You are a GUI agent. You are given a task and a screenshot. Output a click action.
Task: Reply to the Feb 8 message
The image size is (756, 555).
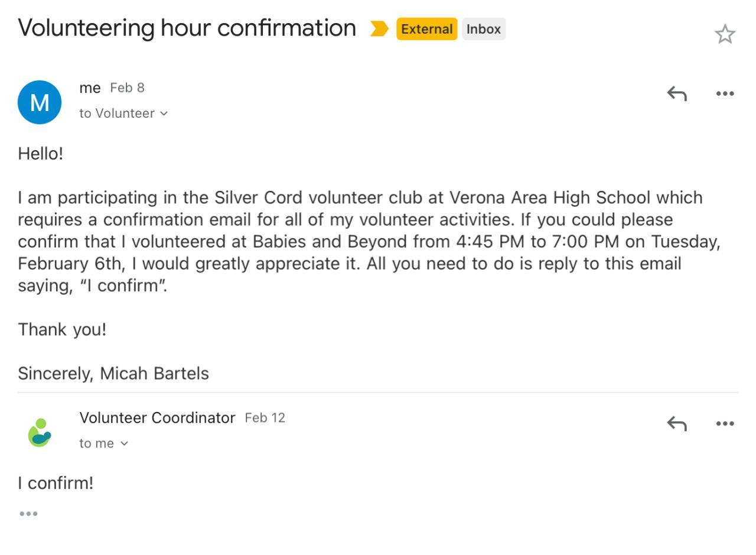tap(677, 93)
